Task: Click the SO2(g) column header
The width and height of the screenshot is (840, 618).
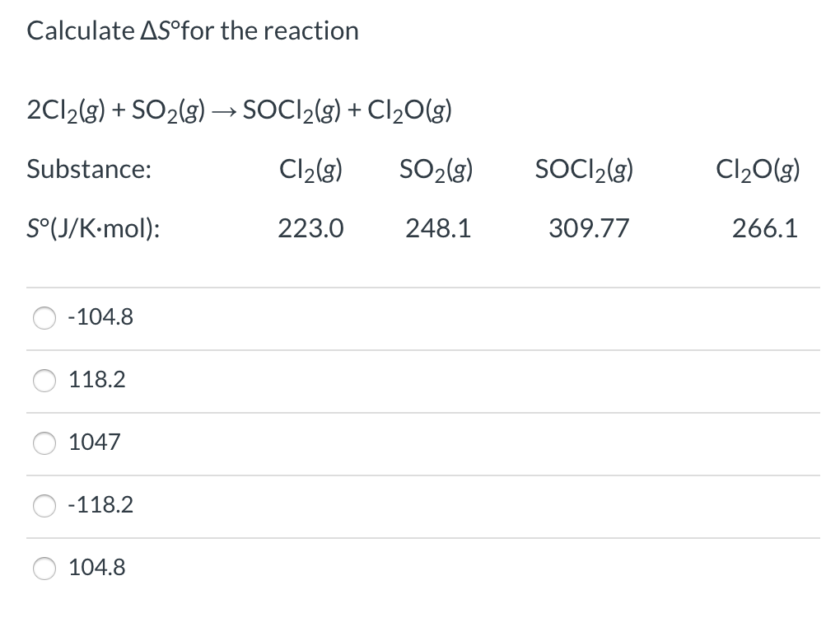Action: (436, 170)
